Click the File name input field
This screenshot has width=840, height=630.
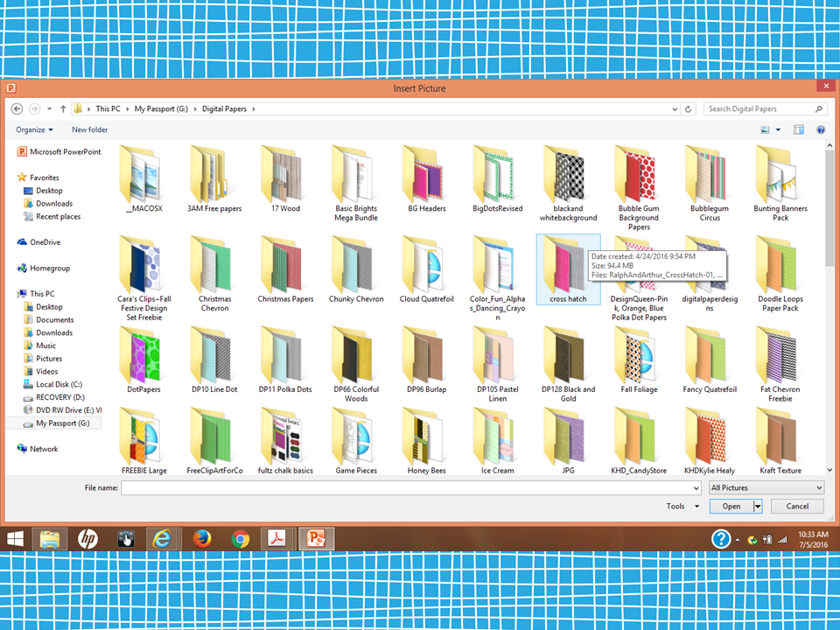(411, 487)
